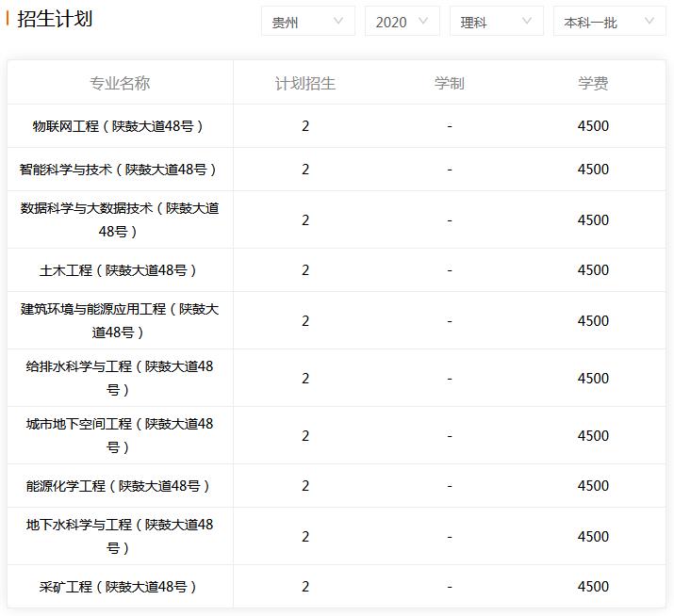Select the 土木工程 major name

(117, 270)
